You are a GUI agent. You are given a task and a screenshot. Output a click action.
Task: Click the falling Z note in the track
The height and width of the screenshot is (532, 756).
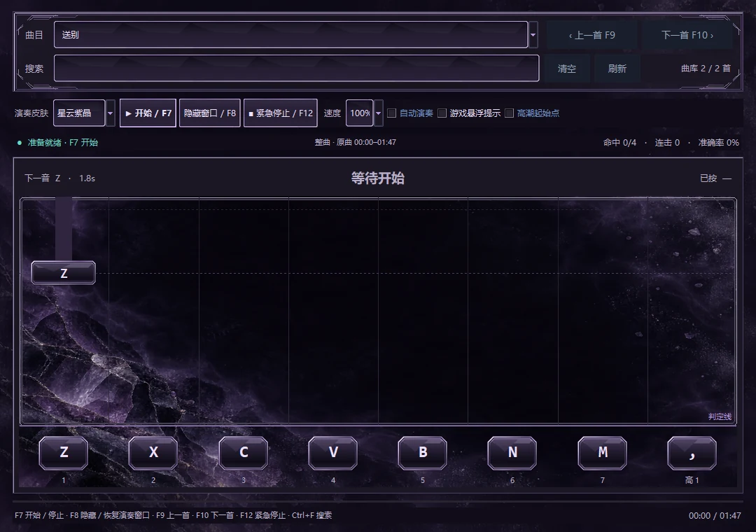(64, 273)
